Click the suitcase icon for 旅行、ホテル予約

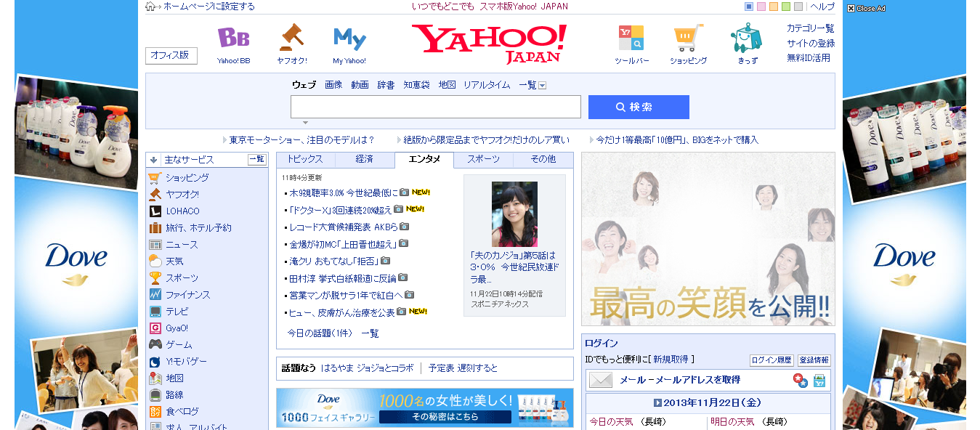pyautogui.click(x=155, y=228)
